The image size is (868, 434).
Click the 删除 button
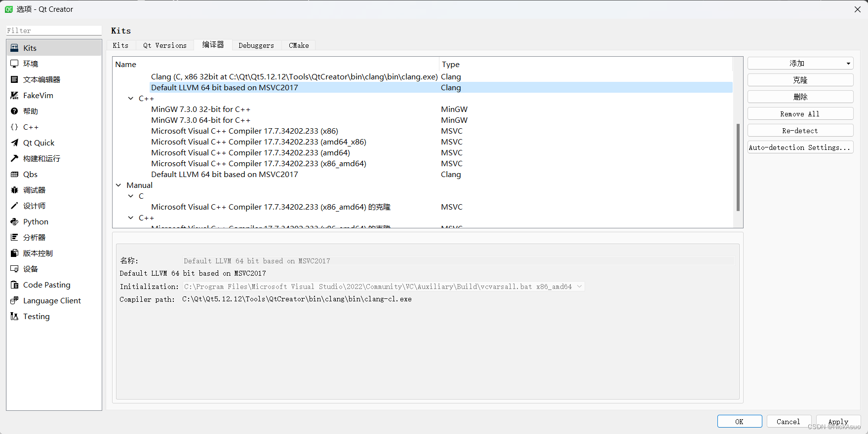800,97
